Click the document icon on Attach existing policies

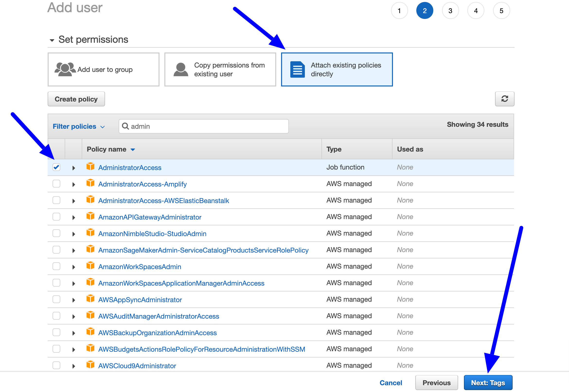pos(297,69)
